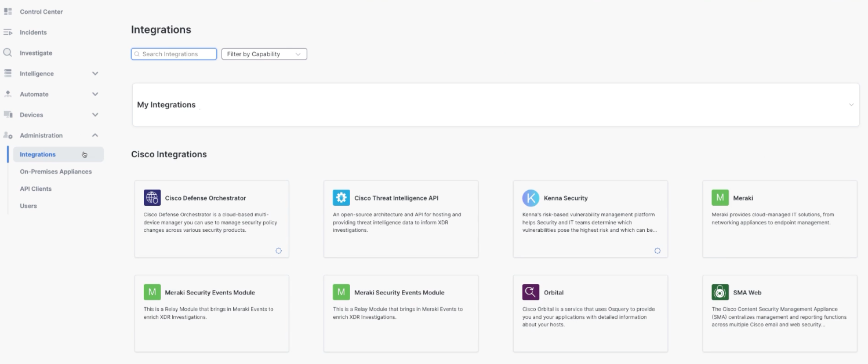Collapse the Administration menu chevron

tap(95, 136)
